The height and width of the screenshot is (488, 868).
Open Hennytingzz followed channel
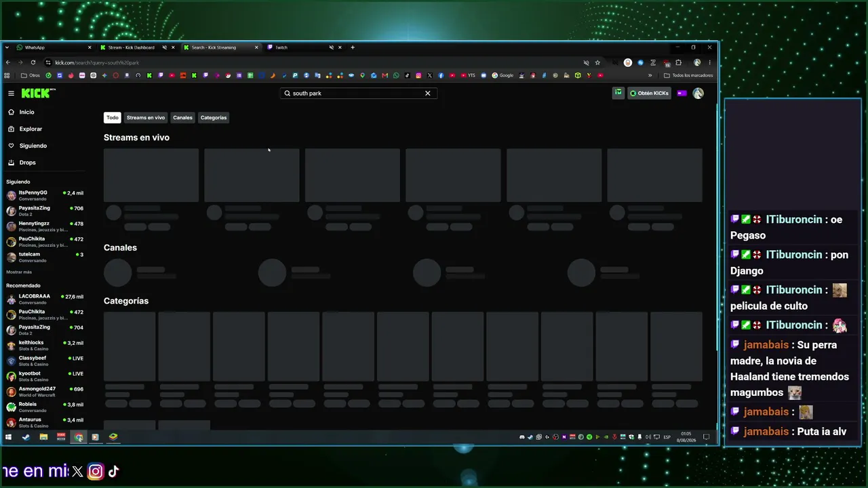point(45,226)
